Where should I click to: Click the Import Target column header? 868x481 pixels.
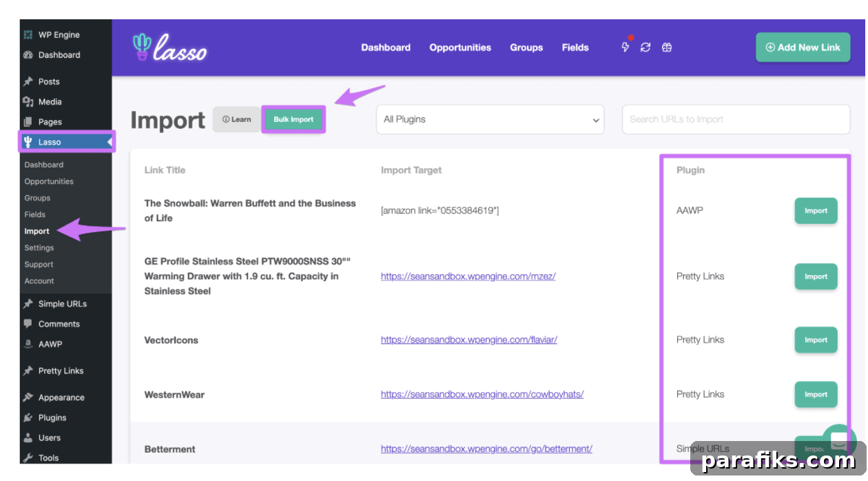click(411, 170)
